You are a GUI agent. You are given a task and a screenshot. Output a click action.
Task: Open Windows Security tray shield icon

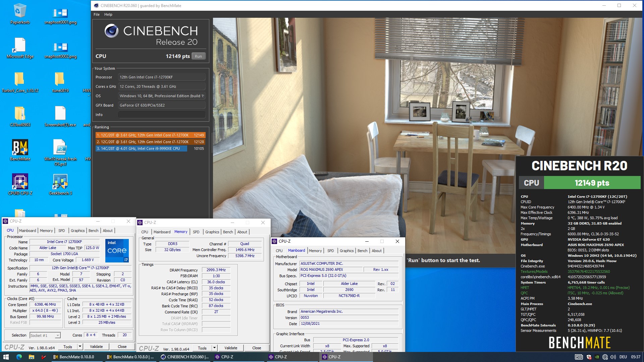click(589, 357)
